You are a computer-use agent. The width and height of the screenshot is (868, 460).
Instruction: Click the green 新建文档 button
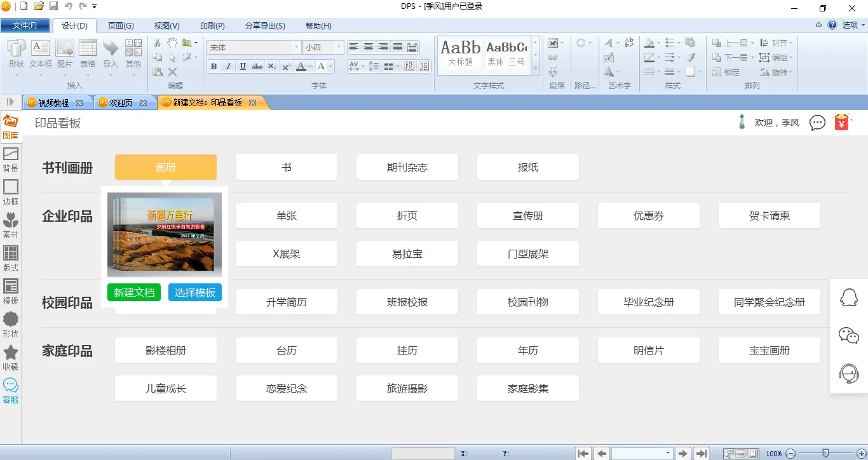click(134, 292)
